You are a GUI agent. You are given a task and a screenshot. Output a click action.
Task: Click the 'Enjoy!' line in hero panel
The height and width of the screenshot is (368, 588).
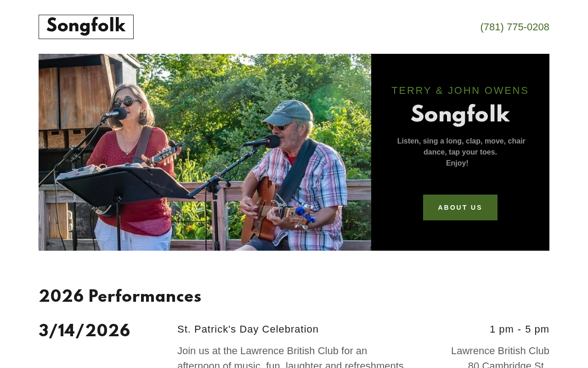(457, 163)
